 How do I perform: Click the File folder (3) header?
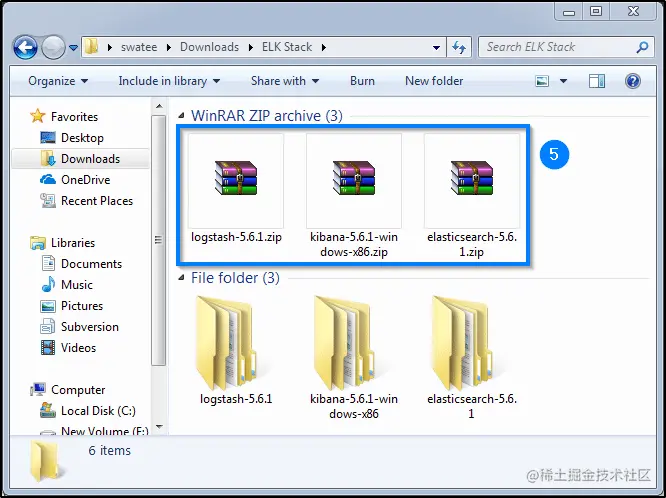pyautogui.click(x=235, y=278)
